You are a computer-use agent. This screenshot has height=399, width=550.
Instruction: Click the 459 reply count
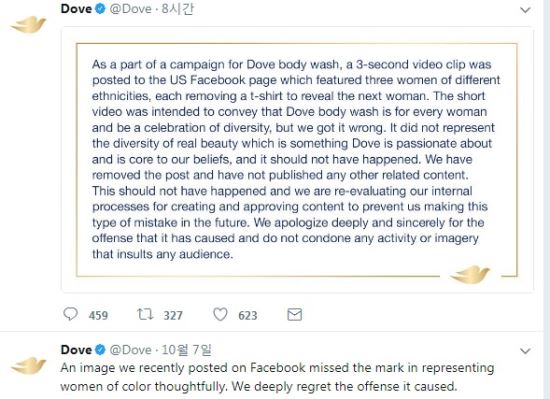tap(98, 315)
